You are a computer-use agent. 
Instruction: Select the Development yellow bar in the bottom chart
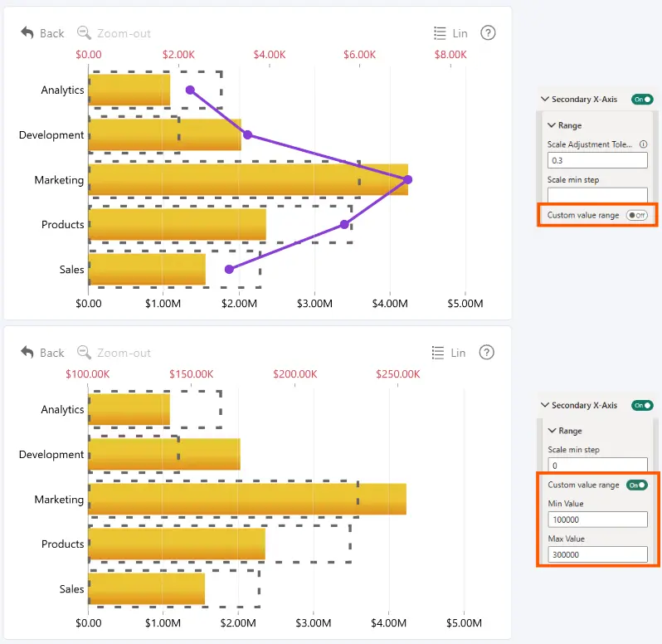pos(164,454)
